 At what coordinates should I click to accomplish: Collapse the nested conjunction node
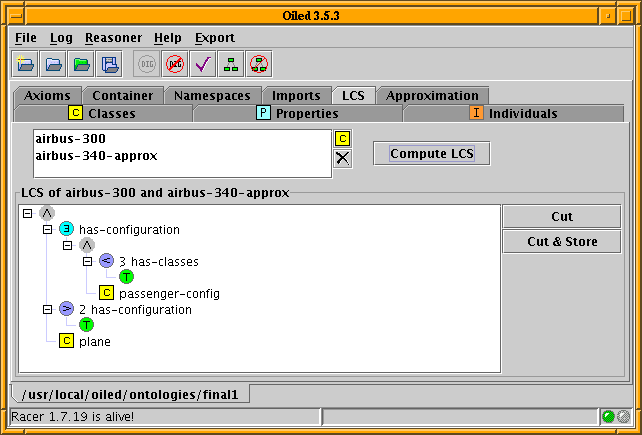point(68,245)
